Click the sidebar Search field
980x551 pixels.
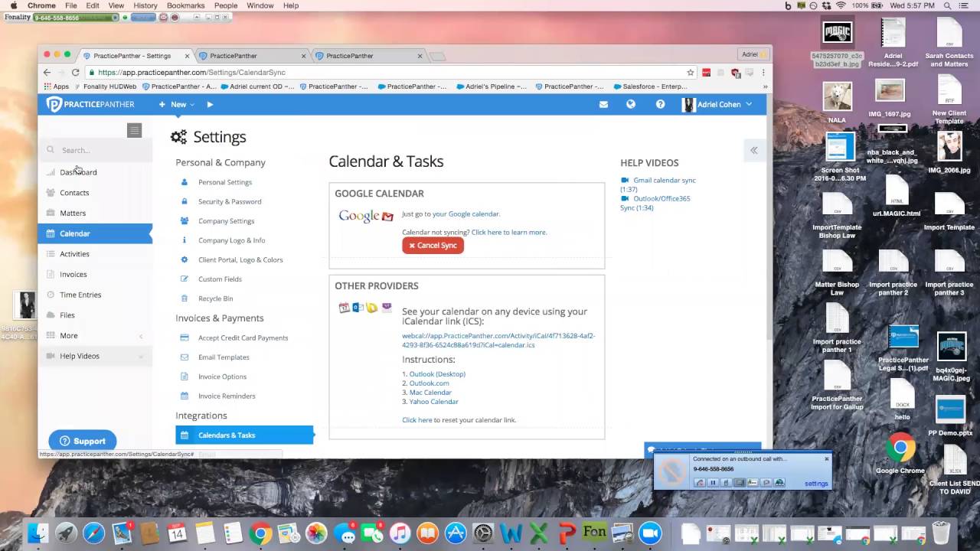[x=95, y=150]
